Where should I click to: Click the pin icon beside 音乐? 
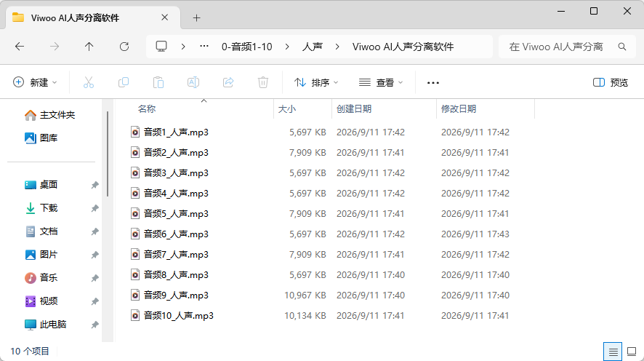click(95, 278)
